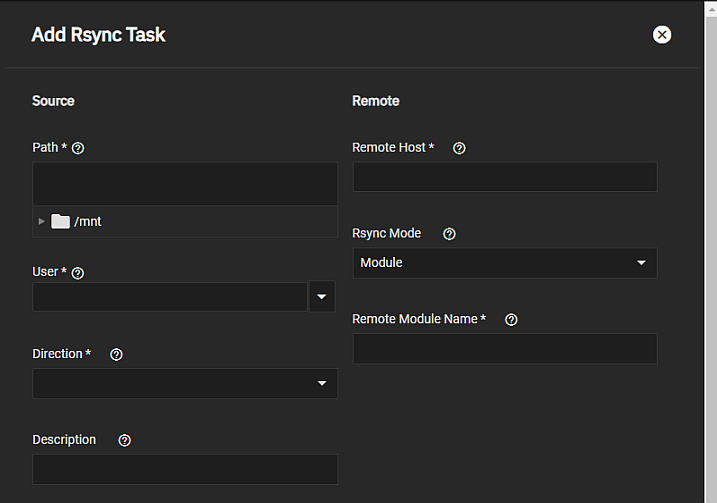Click the help icon beside User

click(x=78, y=273)
